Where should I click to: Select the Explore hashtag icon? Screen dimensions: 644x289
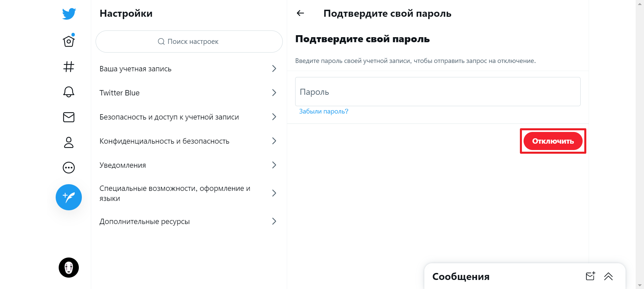coord(68,67)
